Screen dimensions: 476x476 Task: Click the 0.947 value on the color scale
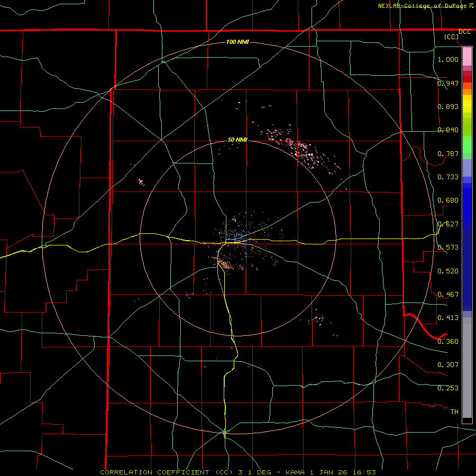point(448,83)
